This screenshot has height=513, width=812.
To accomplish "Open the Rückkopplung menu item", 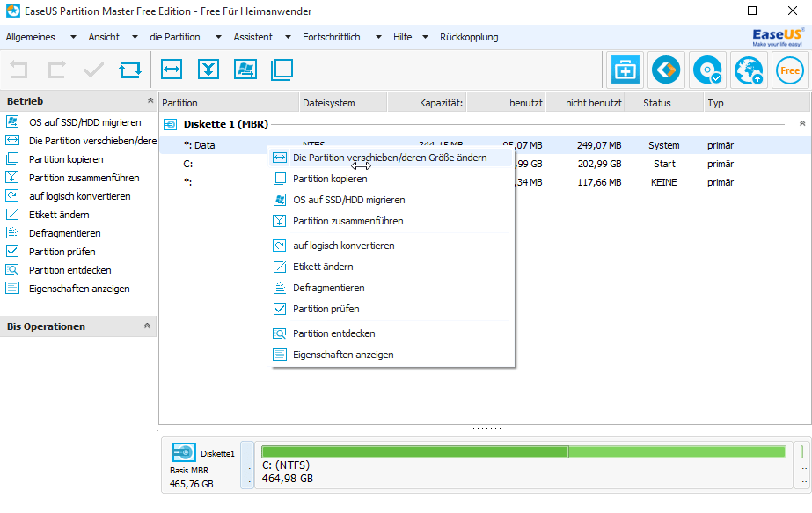I will tap(469, 37).
